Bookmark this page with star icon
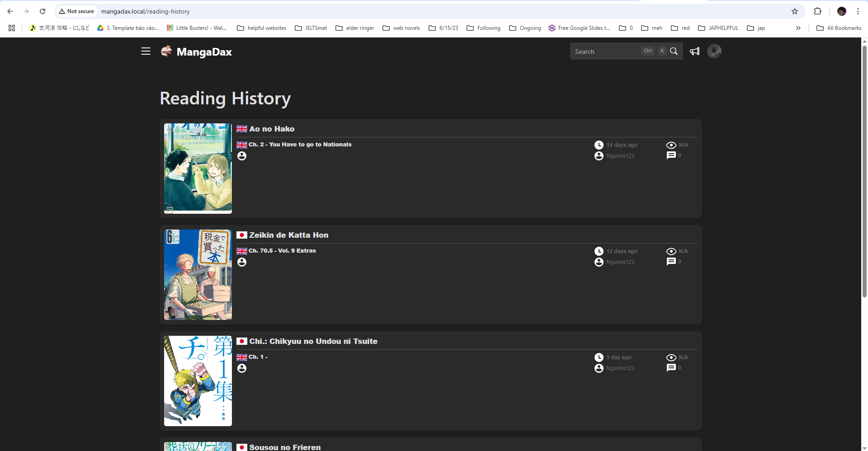The height and width of the screenshot is (451, 868). (x=795, y=11)
